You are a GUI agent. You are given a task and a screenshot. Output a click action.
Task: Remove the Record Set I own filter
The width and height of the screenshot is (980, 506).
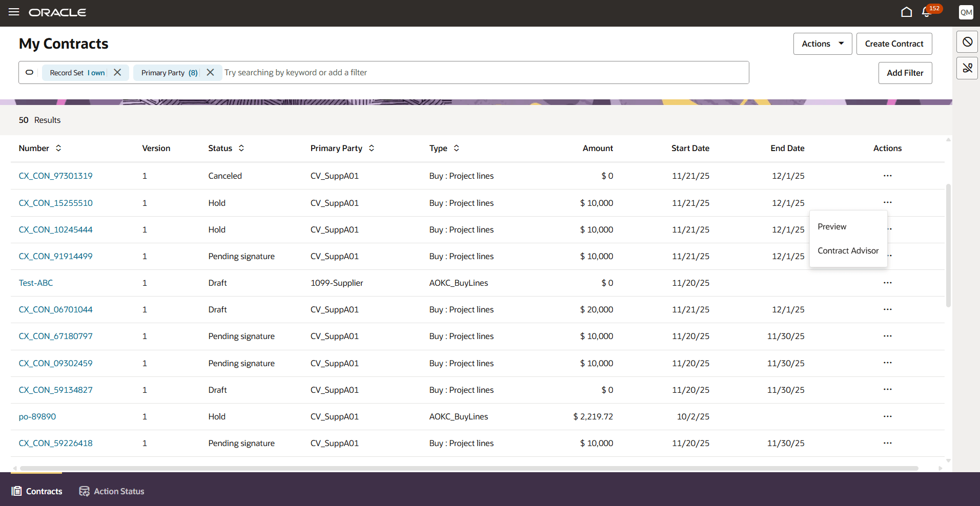117,72
